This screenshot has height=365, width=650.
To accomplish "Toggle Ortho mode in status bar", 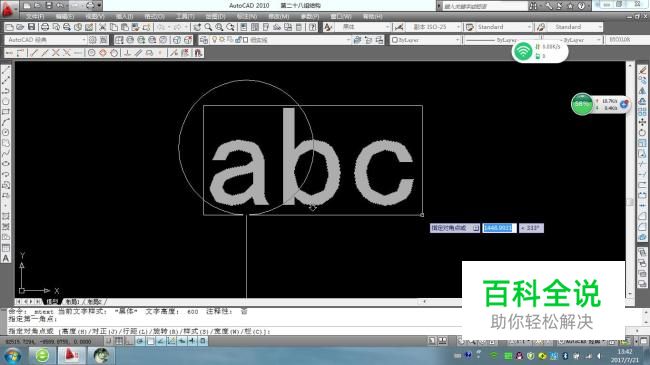I will coord(129,341).
